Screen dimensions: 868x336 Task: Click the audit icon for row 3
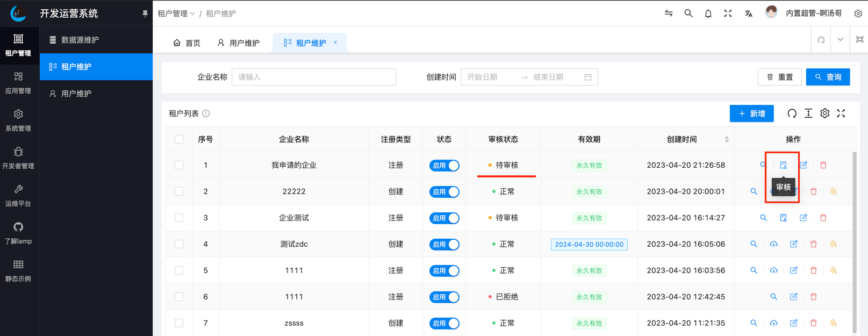click(x=783, y=218)
